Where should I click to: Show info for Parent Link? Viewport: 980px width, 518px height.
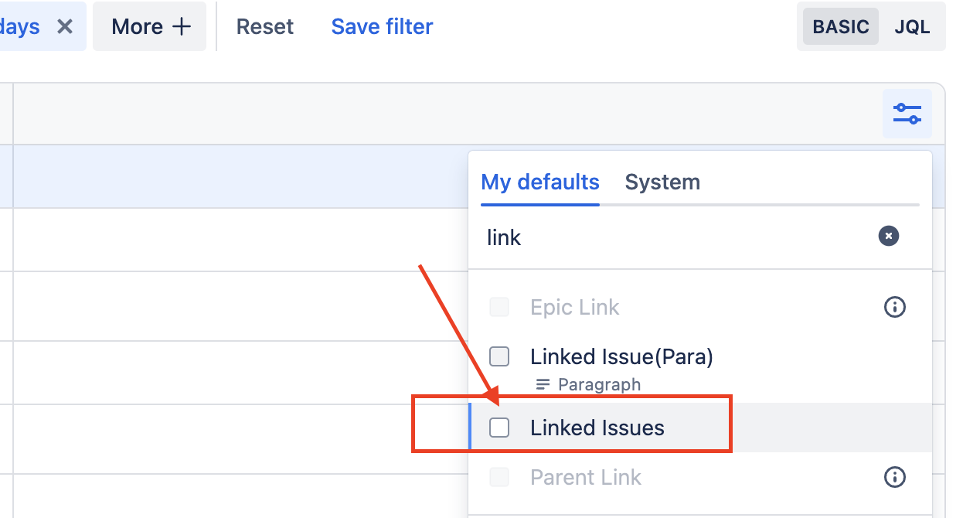[894, 477]
